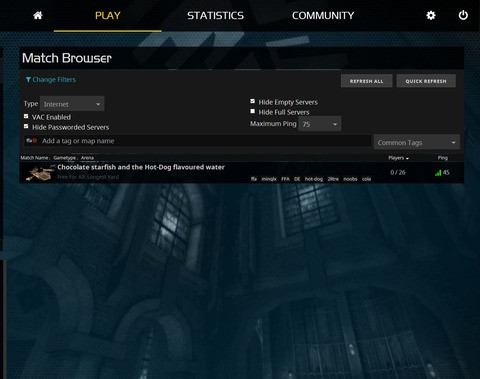The image size is (480, 379).
Task: Click the REFRESH ALL button
Action: (x=366, y=81)
